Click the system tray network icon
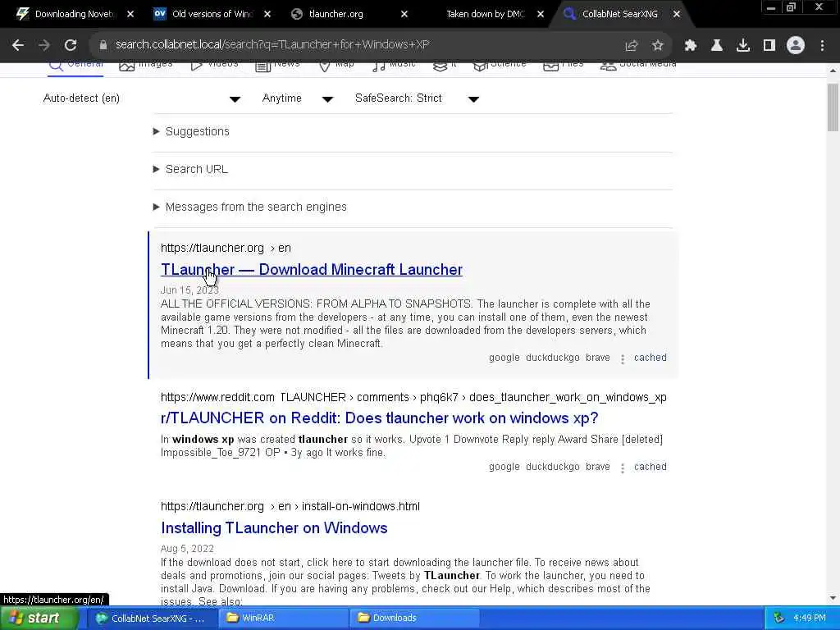The height and width of the screenshot is (630, 840). point(779,619)
